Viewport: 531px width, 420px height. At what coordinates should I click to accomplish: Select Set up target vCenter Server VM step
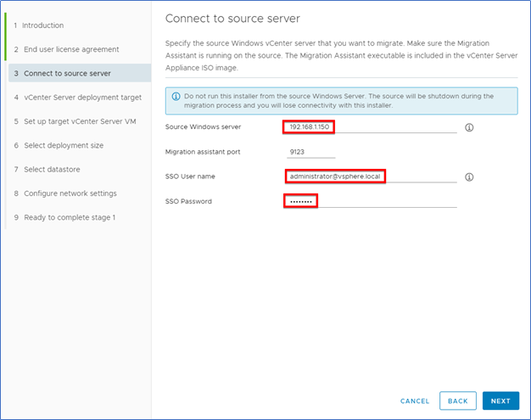(x=75, y=121)
